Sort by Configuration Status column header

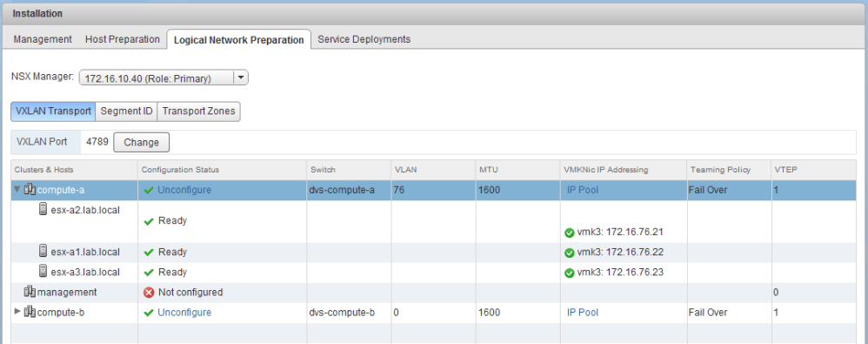(x=222, y=170)
